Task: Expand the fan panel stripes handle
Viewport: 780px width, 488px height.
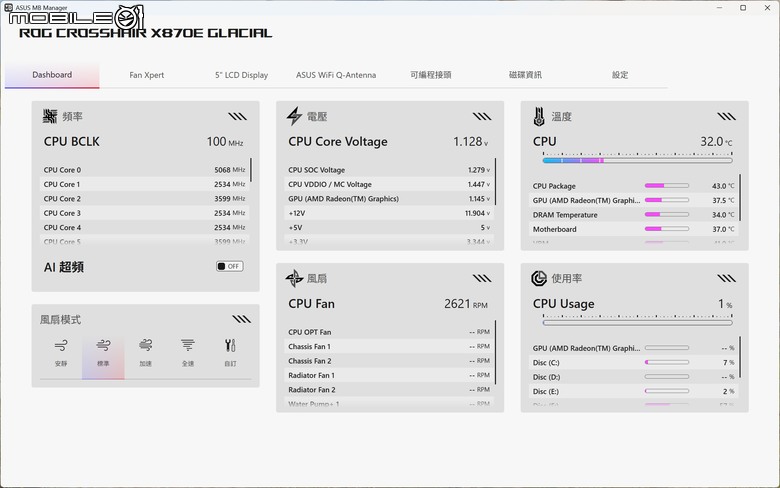Action: (x=482, y=278)
